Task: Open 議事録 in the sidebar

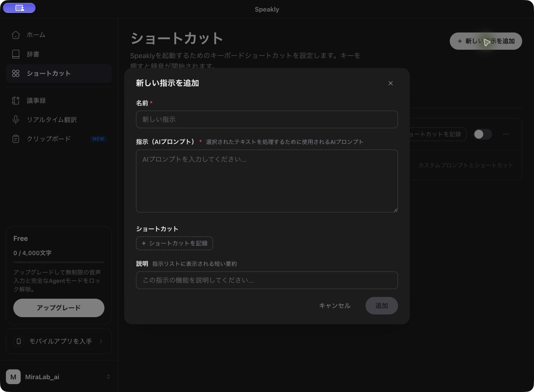Action: [59, 100]
